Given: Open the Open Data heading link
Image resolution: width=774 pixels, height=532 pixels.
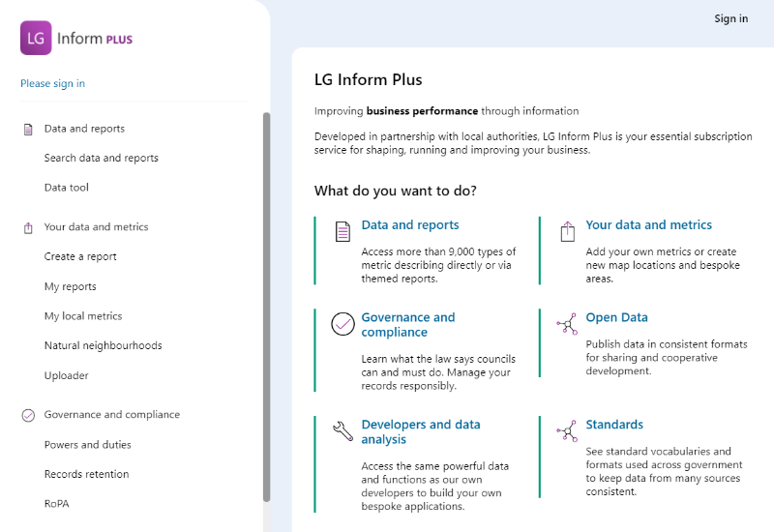Looking at the screenshot, I should pyautogui.click(x=616, y=317).
